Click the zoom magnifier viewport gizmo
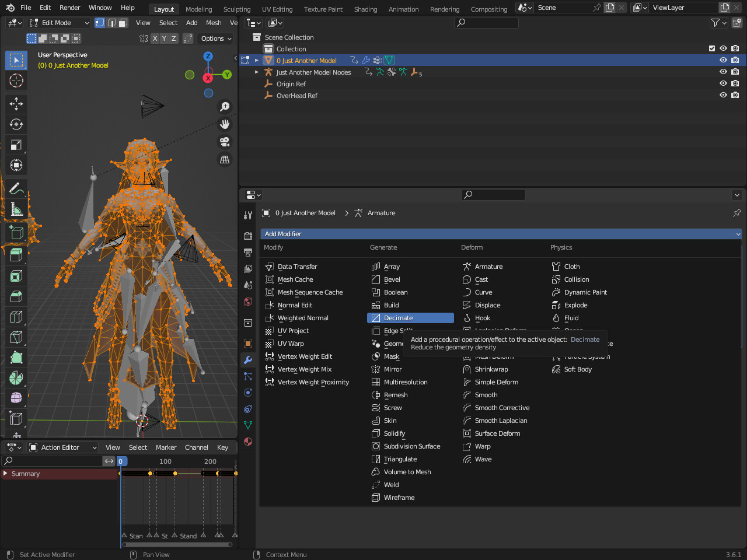 pos(225,107)
